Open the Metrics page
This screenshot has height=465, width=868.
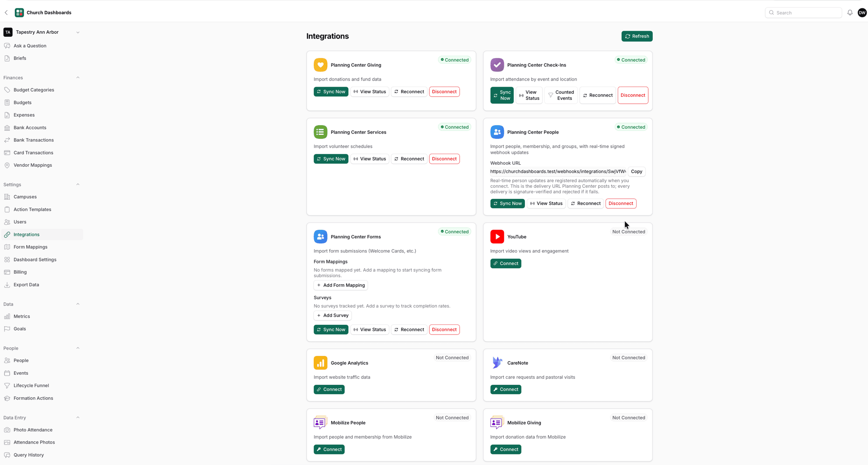pos(42,317)
